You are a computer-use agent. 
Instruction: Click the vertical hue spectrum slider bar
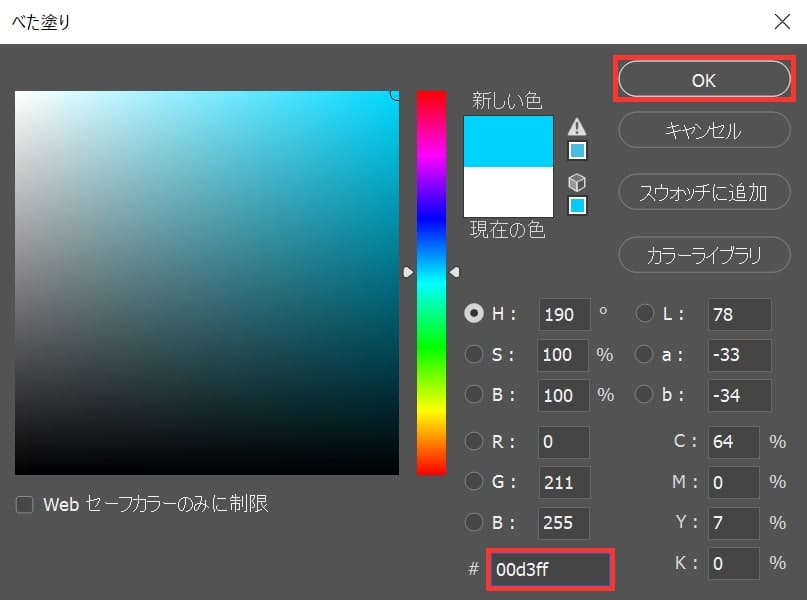coord(431,283)
